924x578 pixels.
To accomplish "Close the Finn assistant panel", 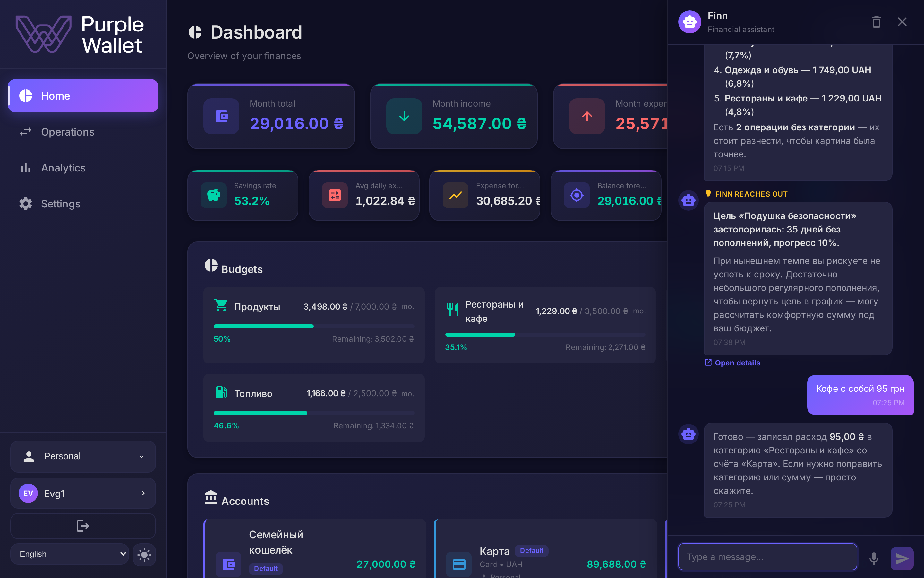I will 902,22.
